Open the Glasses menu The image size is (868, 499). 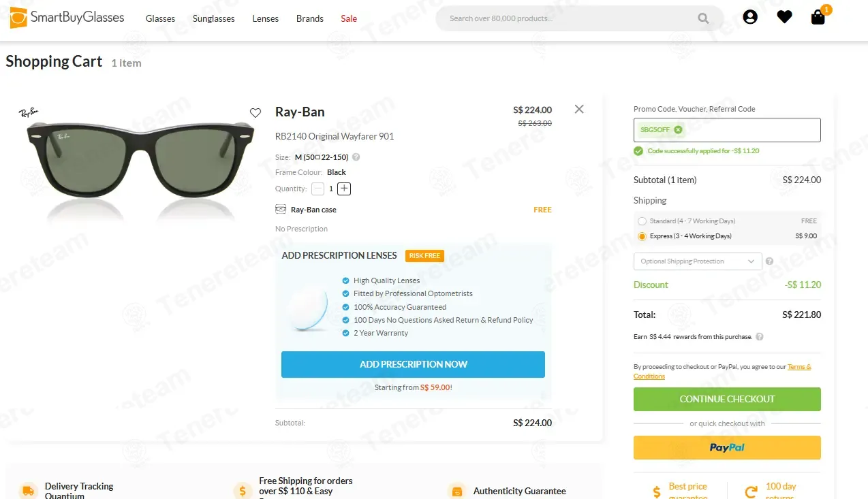point(160,18)
